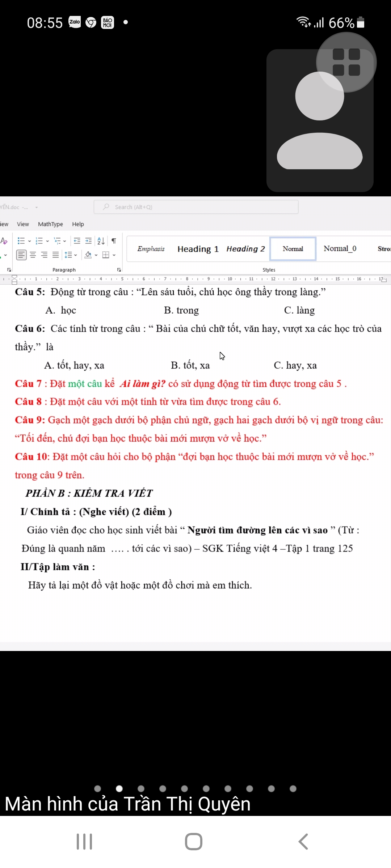The image size is (391, 868).
Task: Toggle the Align Left button
Action: click(21, 255)
